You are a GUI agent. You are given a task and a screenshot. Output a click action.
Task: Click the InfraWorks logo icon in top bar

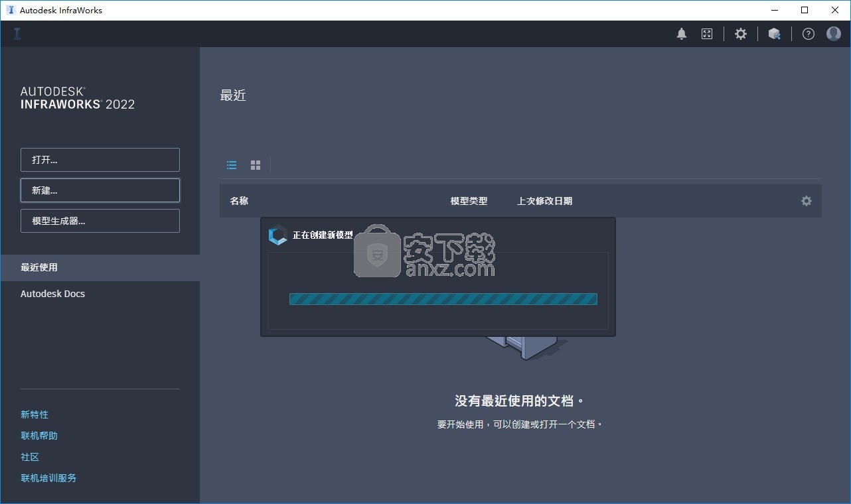coord(17,34)
